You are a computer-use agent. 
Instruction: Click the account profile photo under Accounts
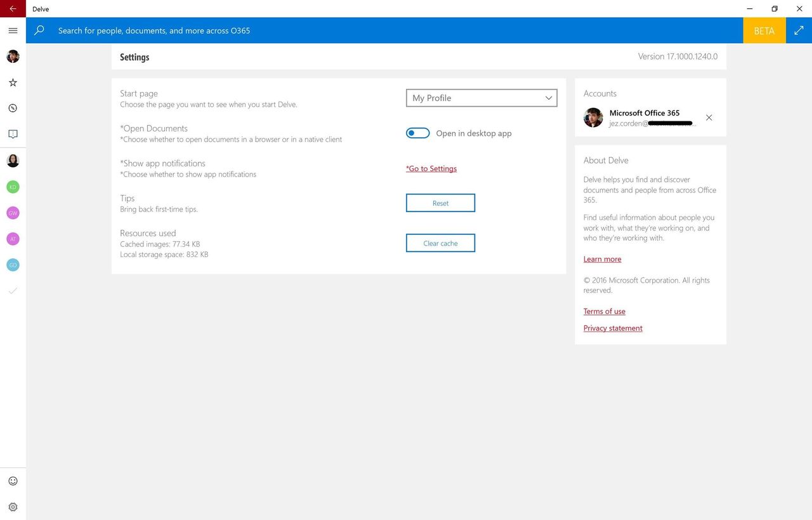[x=593, y=117]
